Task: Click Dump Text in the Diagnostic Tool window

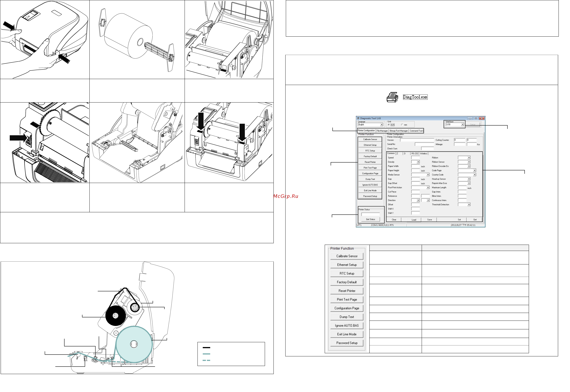Action: pyautogui.click(x=370, y=179)
